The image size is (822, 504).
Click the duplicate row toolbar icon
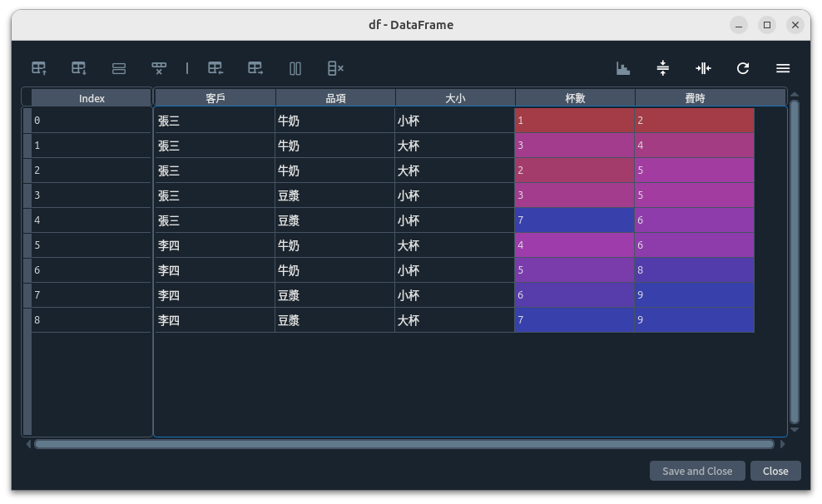tap(119, 68)
